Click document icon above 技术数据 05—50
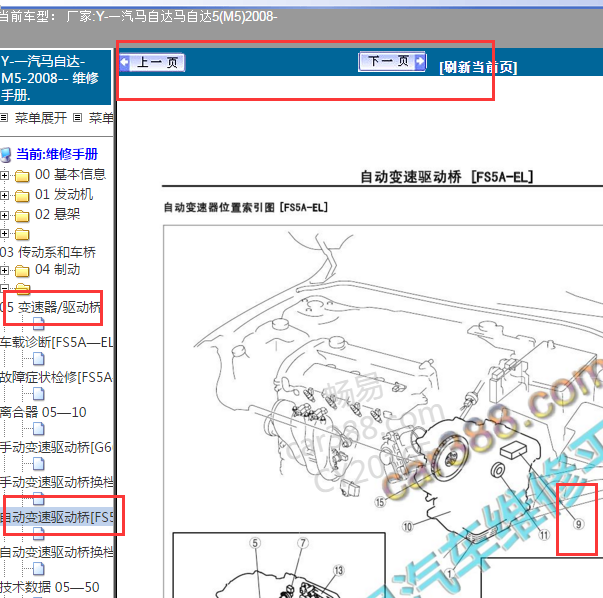Image resolution: width=603 pixels, height=598 pixels. point(38,569)
